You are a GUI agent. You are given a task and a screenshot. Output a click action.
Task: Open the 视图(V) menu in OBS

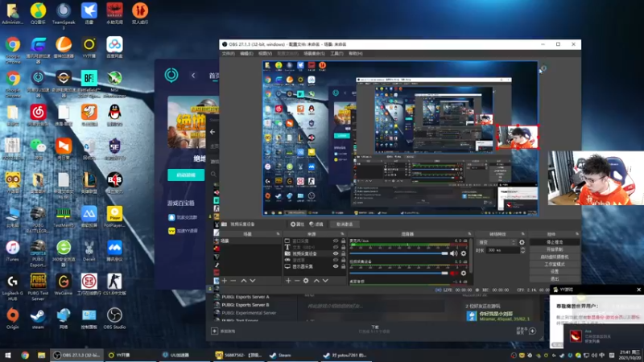265,54
